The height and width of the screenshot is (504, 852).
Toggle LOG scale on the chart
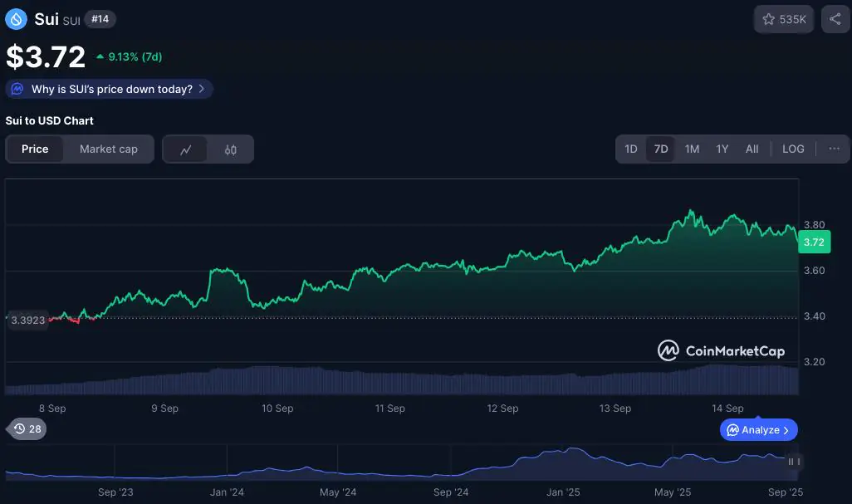pyautogui.click(x=793, y=149)
